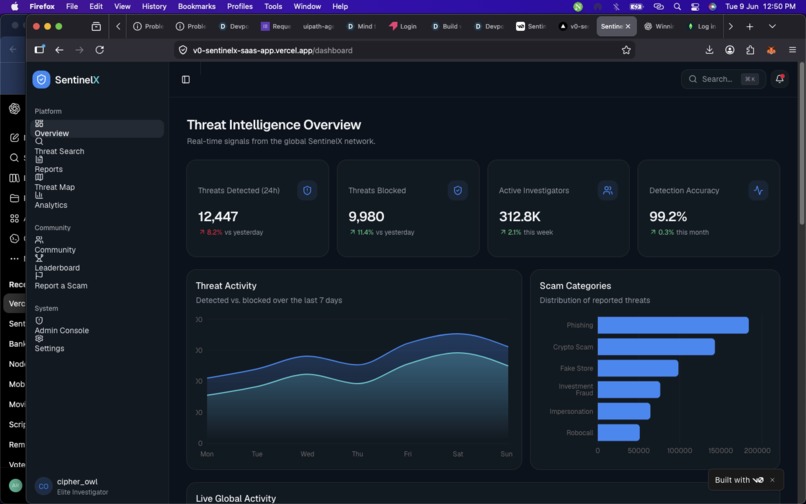
Task: Reload the page in Firefox
Action: click(x=100, y=50)
